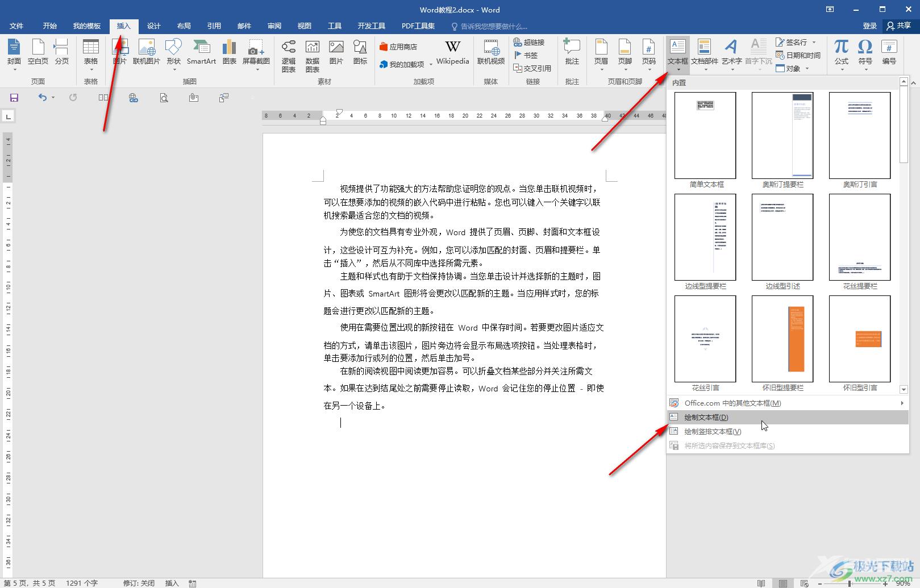The width and height of the screenshot is (920, 588).
Task: Insert a hyperlink (超链接)
Action: [528, 42]
